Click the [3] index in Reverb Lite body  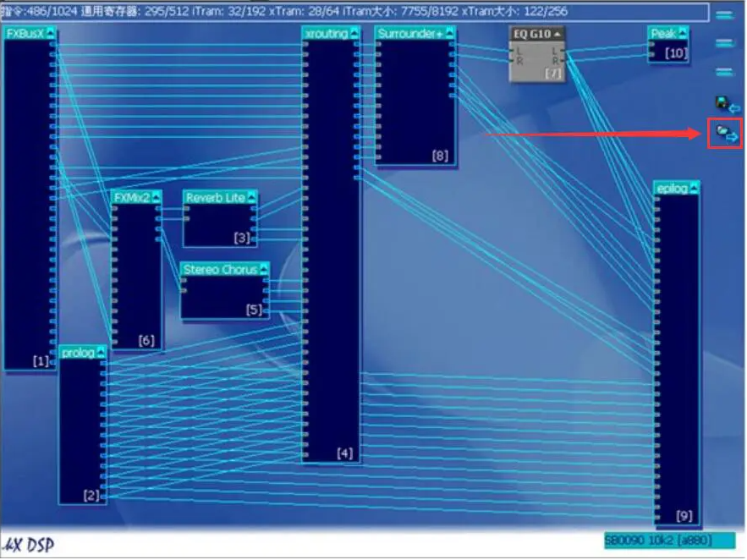[x=242, y=238]
